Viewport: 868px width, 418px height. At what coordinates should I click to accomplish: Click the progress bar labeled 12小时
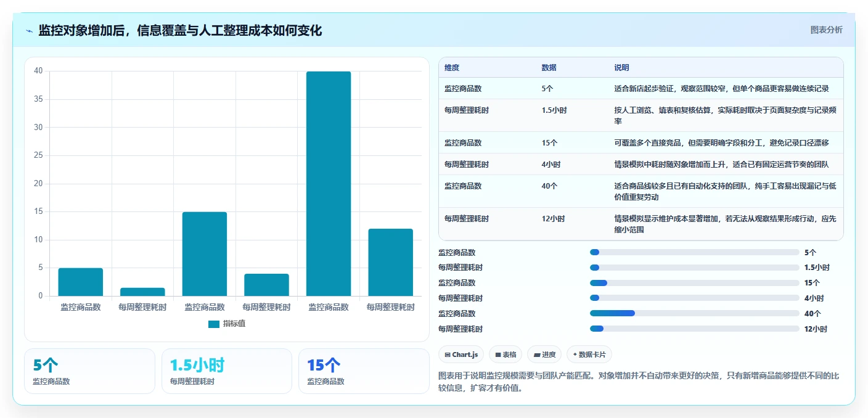point(694,329)
